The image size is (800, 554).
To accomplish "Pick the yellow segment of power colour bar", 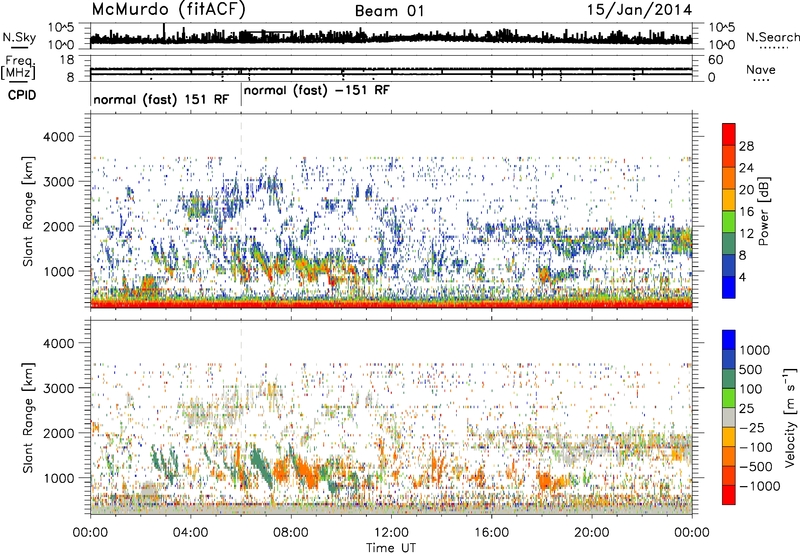I will pos(729,200).
